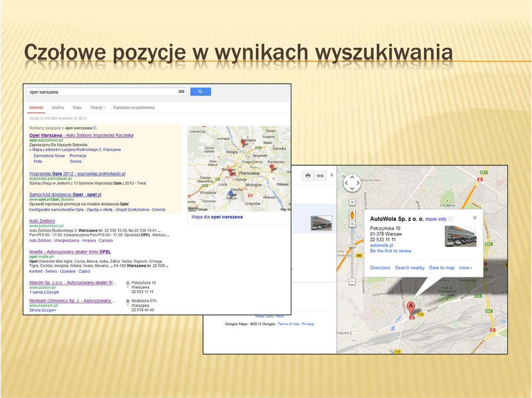Screen dimensions: 532x398
Task: Open the Strona Google+ link
Action: pyautogui.click(x=43, y=310)
